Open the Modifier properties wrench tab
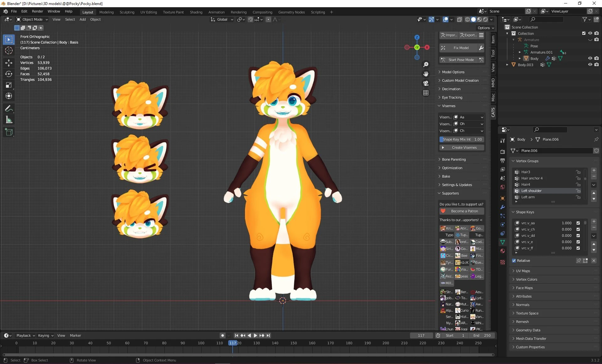Screen dimensions: 602x364 tap(503, 207)
